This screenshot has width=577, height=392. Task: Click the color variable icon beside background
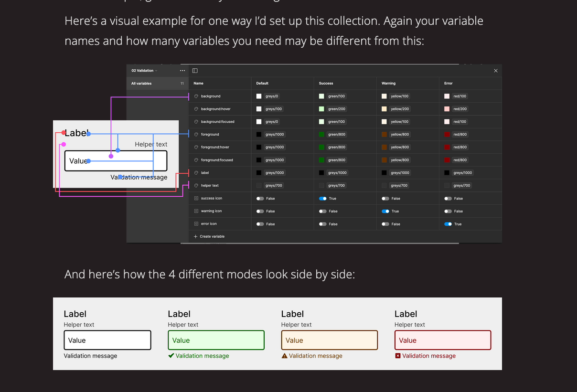coord(196,96)
